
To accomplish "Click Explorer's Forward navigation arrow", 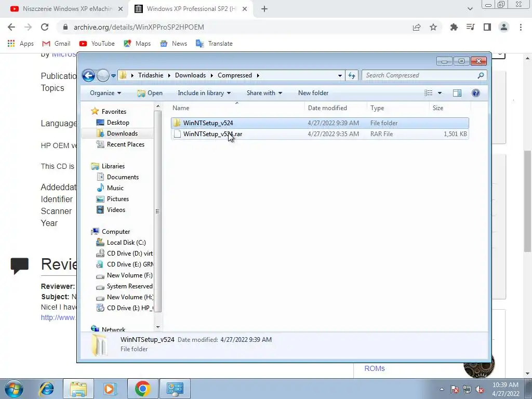I will click(103, 75).
